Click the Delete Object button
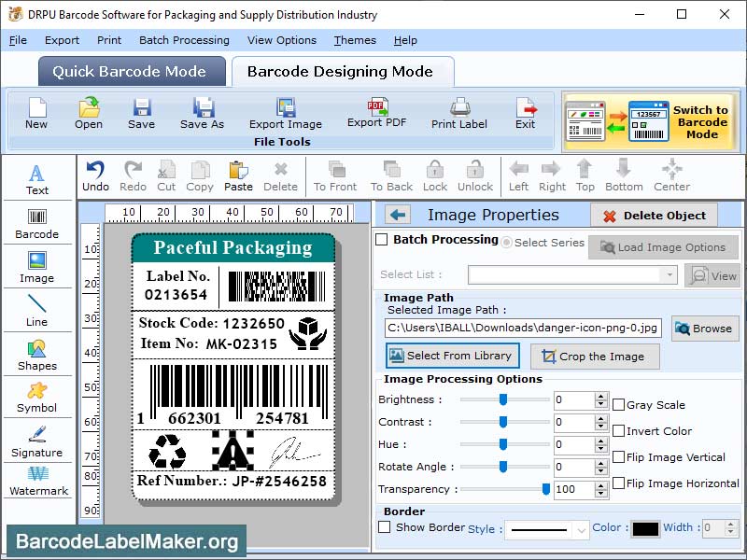The height and width of the screenshot is (560, 747). pyautogui.click(x=654, y=216)
